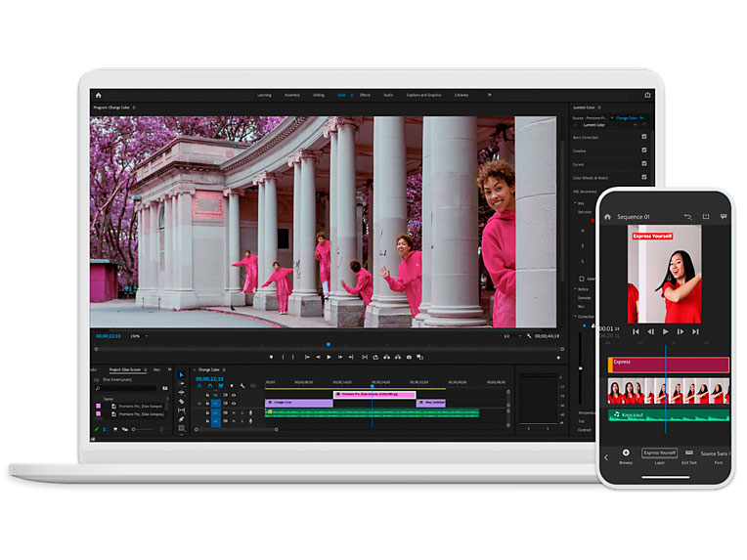Click the Comparison View button
Image resolution: width=747 pixels, height=560 pixels.
pos(419,357)
